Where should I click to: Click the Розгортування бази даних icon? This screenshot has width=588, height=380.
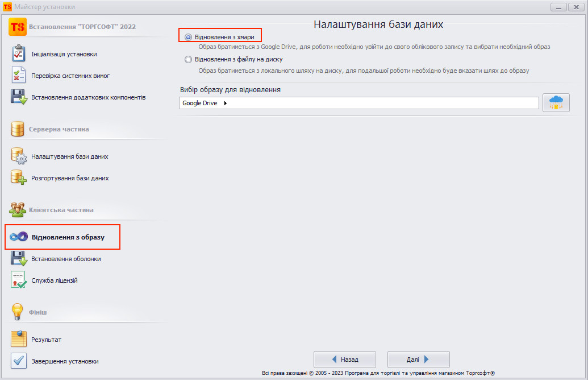tap(19, 177)
